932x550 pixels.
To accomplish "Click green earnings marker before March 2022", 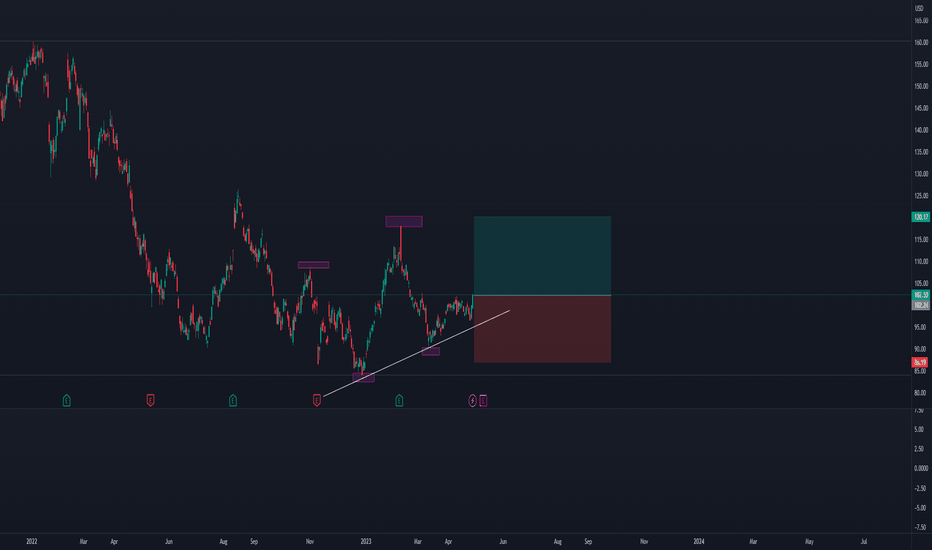I will point(67,400).
